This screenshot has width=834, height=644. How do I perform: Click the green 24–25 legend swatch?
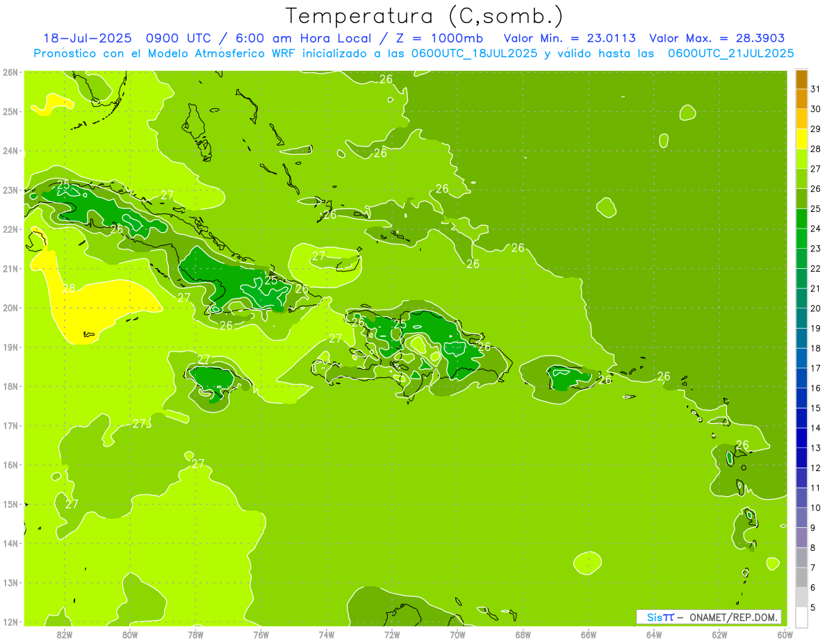(801, 219)
